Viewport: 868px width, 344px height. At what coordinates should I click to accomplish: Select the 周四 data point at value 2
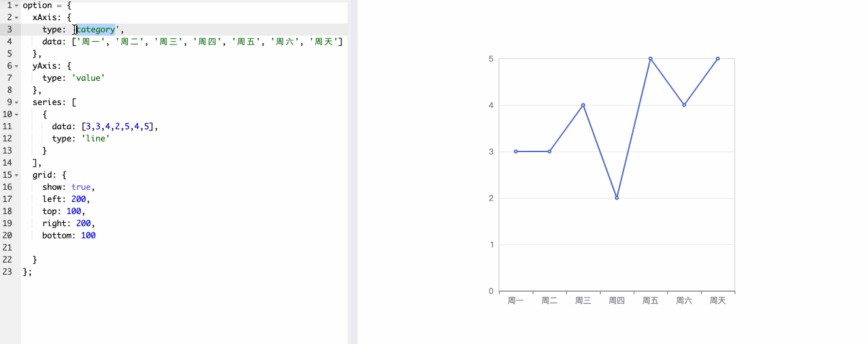[x=617, y=198]
